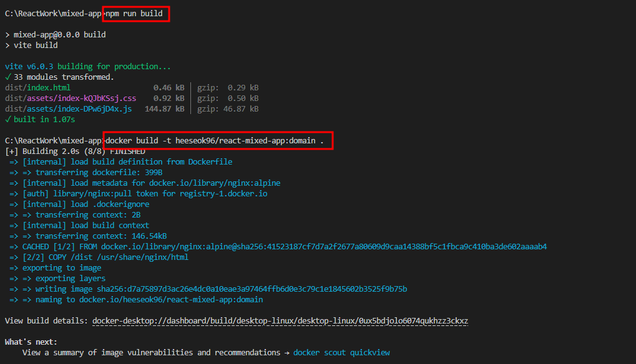Click '[internal] load build context' line

click(79, 225)
